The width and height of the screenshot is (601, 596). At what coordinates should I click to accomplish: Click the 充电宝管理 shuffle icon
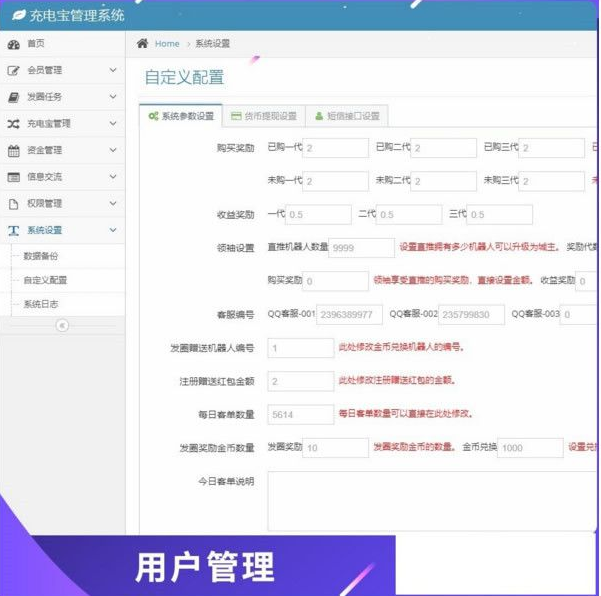click(13, 124)
